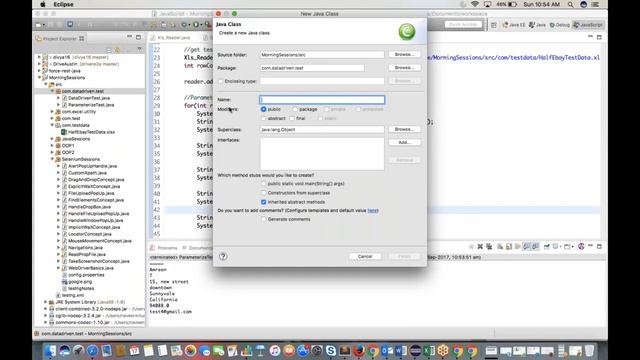The width and height of the screenshot is (640, 360).
Task: Click Remove All Terminated Launches in console
Action: (x=489, y=247)
